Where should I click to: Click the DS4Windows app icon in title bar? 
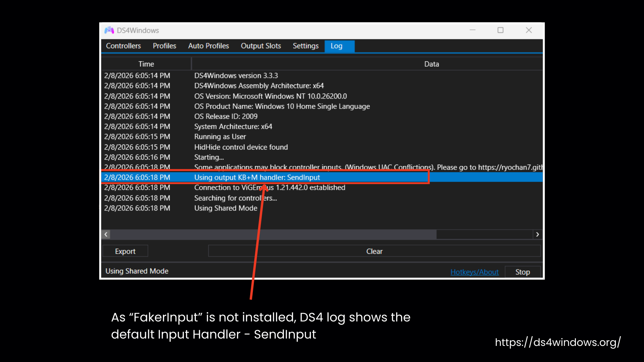click(109, 31)
